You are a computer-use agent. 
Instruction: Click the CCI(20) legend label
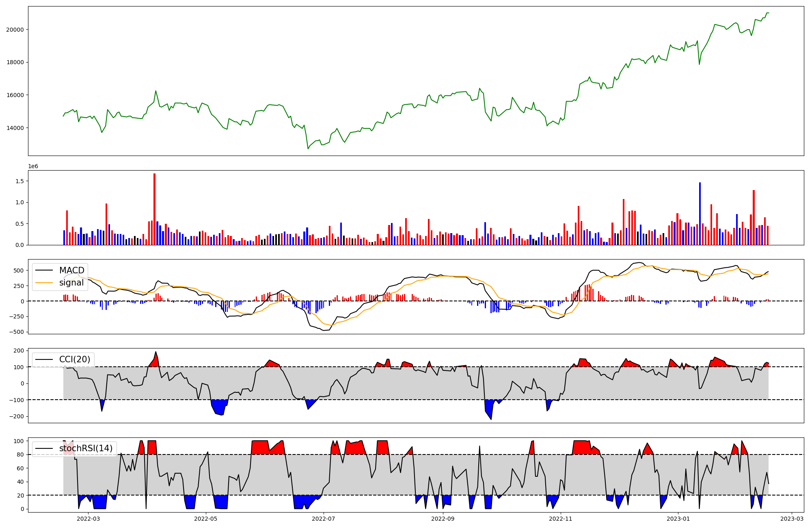tap(74, 359)
